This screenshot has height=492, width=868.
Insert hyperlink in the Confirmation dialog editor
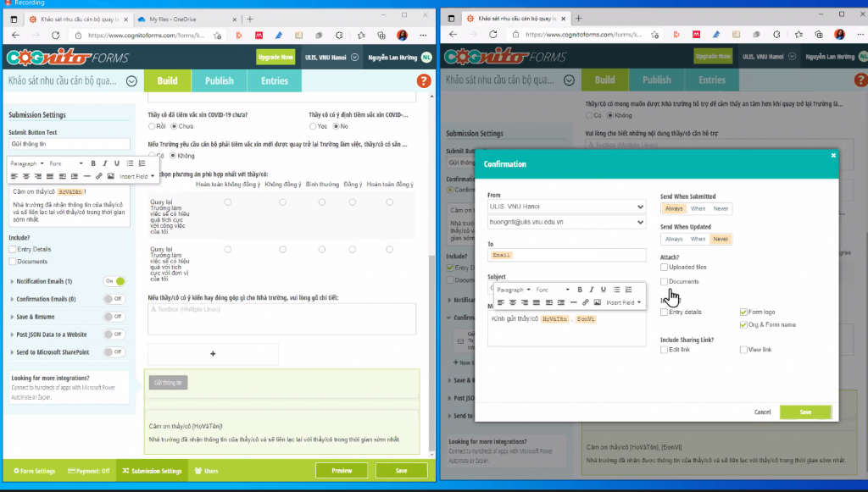pyautogui.click(x=585, y=302)
